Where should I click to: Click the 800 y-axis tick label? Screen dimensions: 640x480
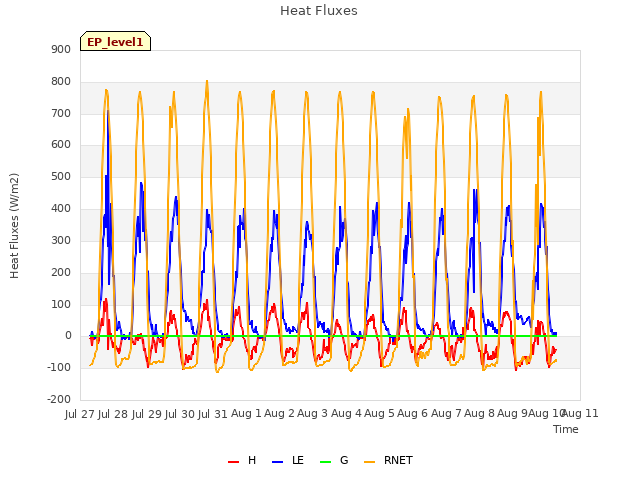[x=61, y=81]
